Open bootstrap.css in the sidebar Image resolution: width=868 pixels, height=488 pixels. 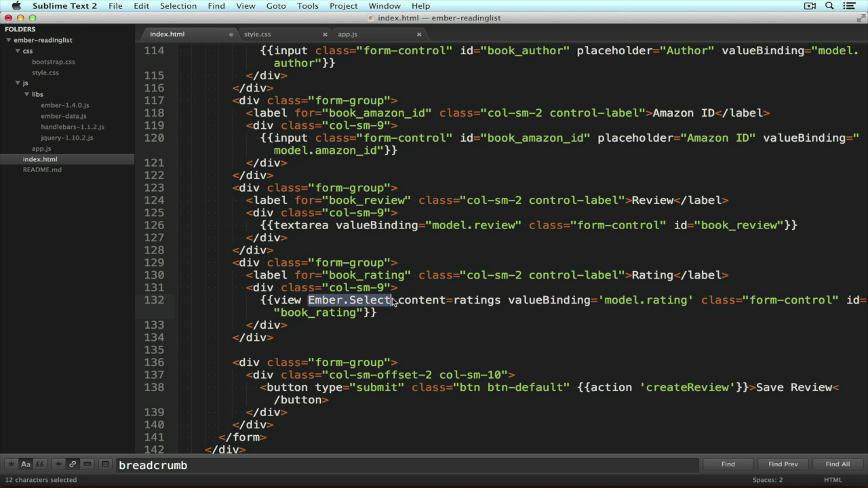pyautogui.click(x=54, y=62)
